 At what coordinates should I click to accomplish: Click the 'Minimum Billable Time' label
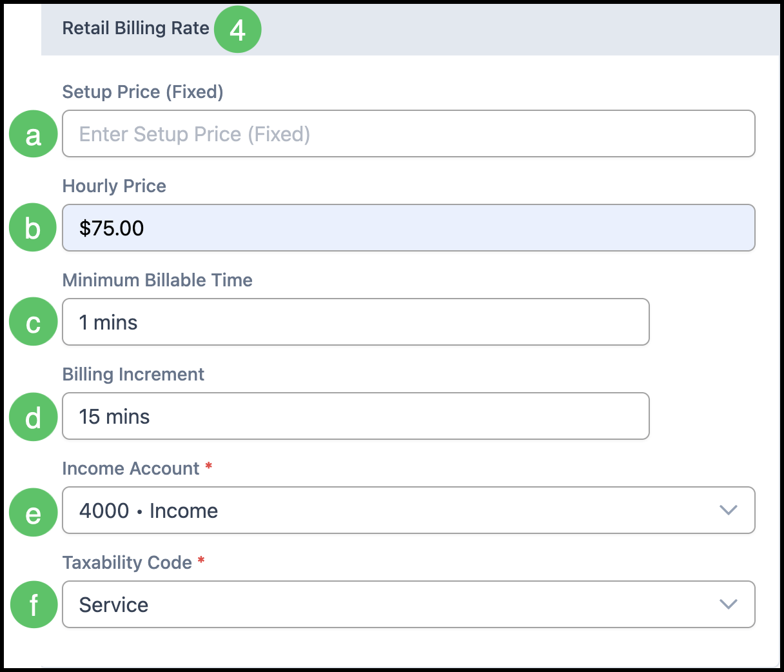tap(157, 280)
